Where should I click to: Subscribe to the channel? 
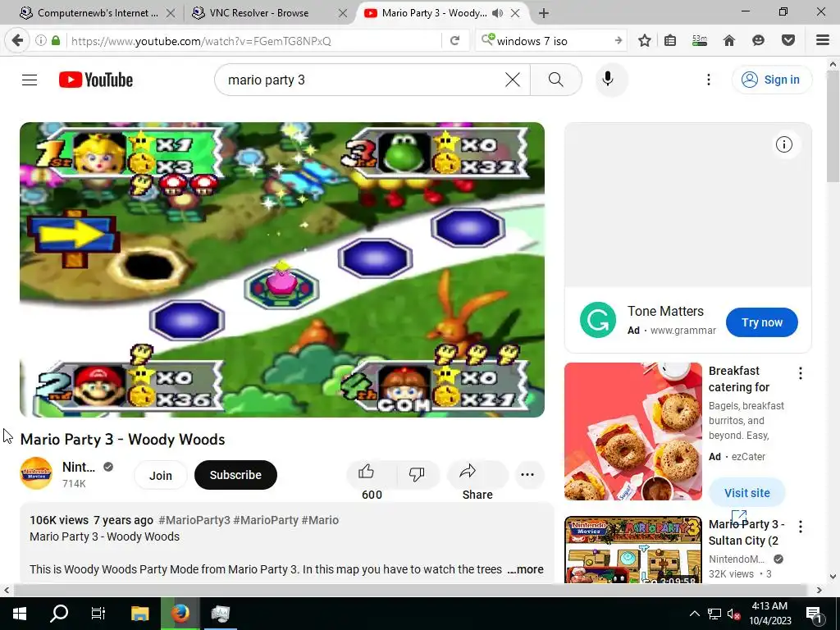235,475
